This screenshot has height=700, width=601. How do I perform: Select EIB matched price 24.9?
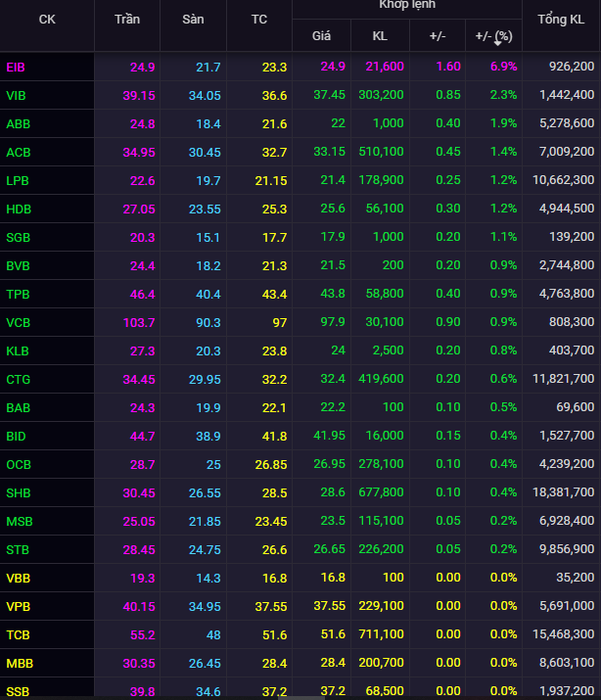coord(333,67)
